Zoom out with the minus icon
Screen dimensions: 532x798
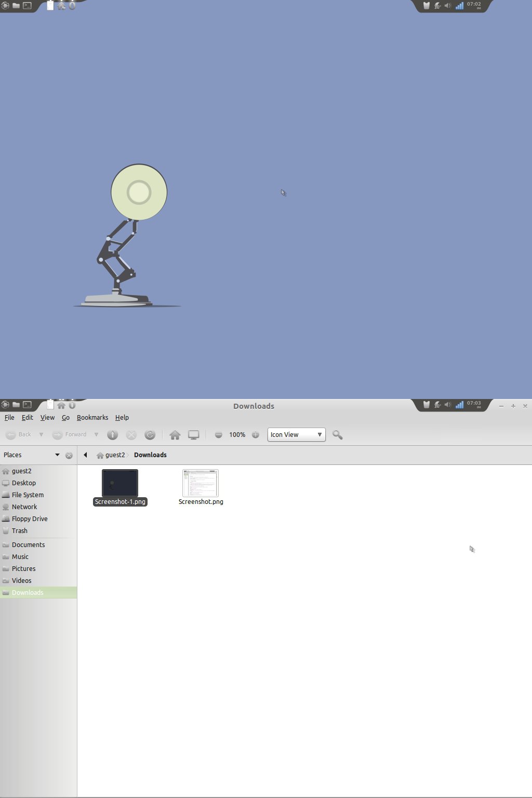click(219, 435)
